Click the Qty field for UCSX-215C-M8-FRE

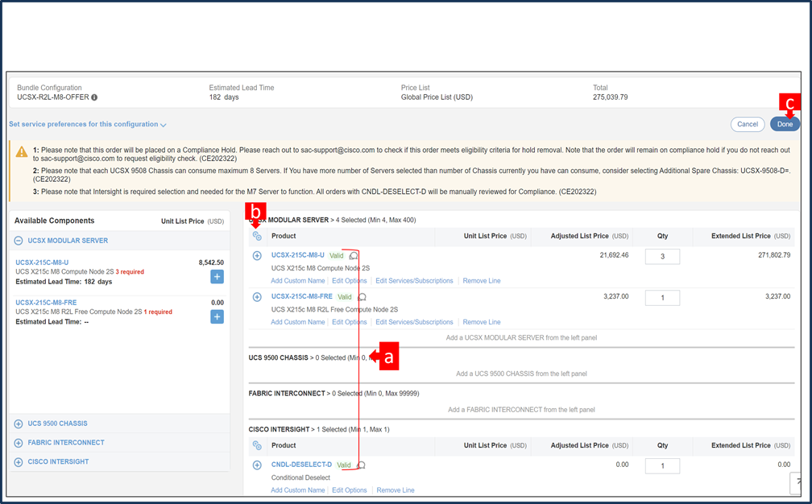662,298
